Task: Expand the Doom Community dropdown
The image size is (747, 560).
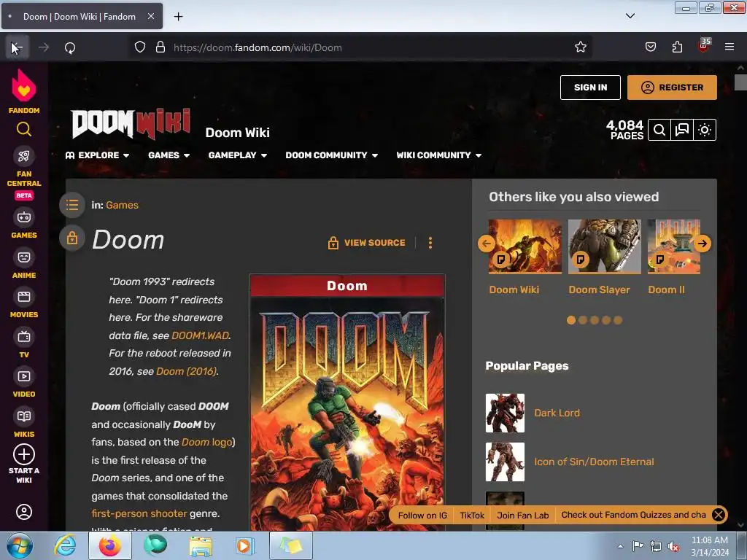Action: (x=332, y=155)
